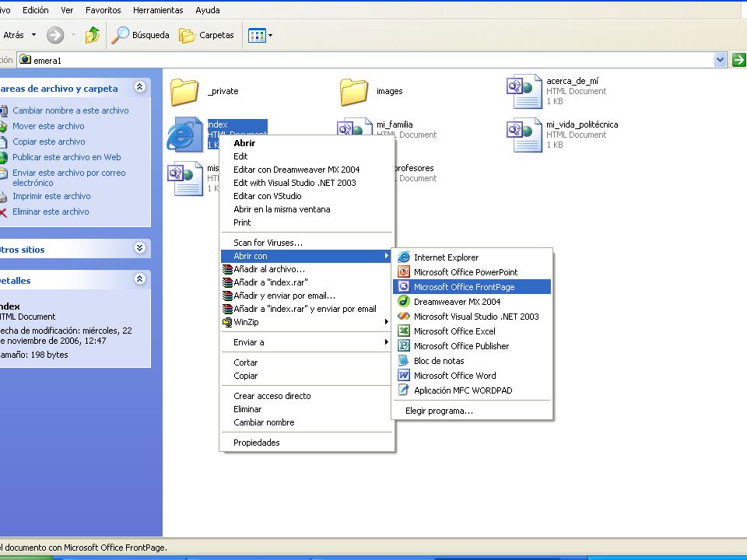Viewport: 747px width, 560px height.
Task: Click Enviar este archivo por correo electrónico
Action: (69, 177)
